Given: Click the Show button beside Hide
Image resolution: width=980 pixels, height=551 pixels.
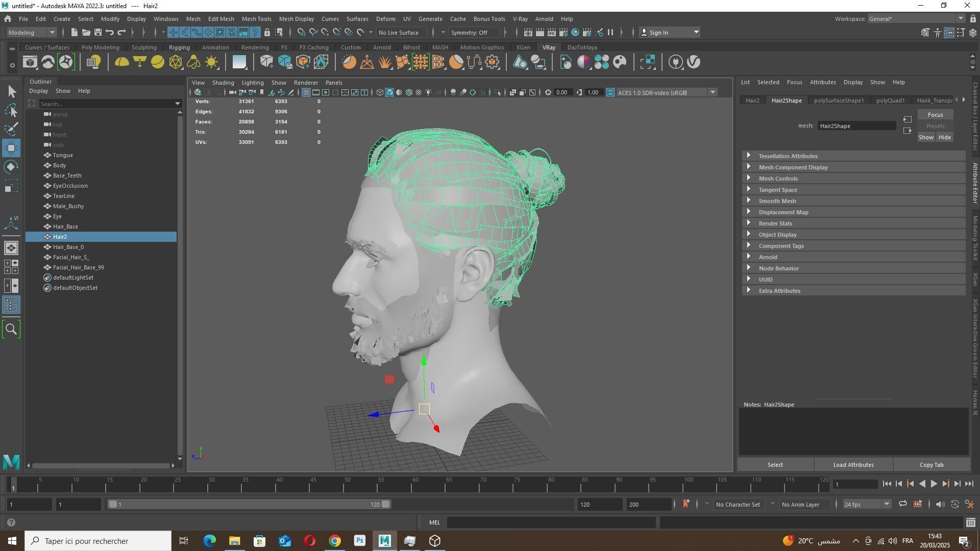Looking at the screenshot, I should click(926, 137).
